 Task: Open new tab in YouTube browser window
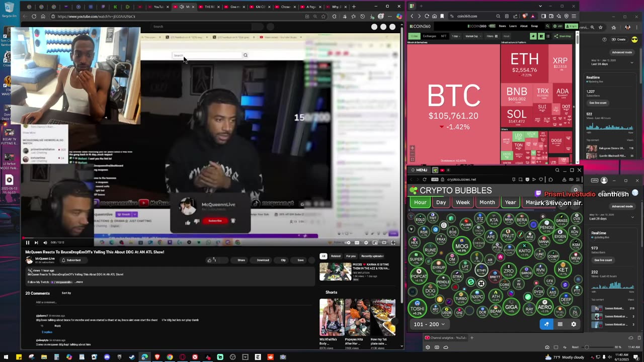point(354,7)
